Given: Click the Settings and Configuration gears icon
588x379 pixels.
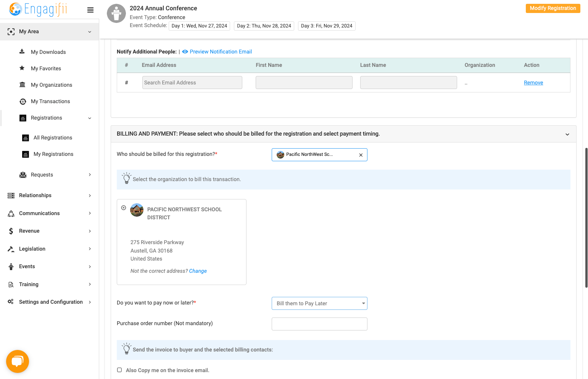Looking at the screenshot, I should pos(11,302).
